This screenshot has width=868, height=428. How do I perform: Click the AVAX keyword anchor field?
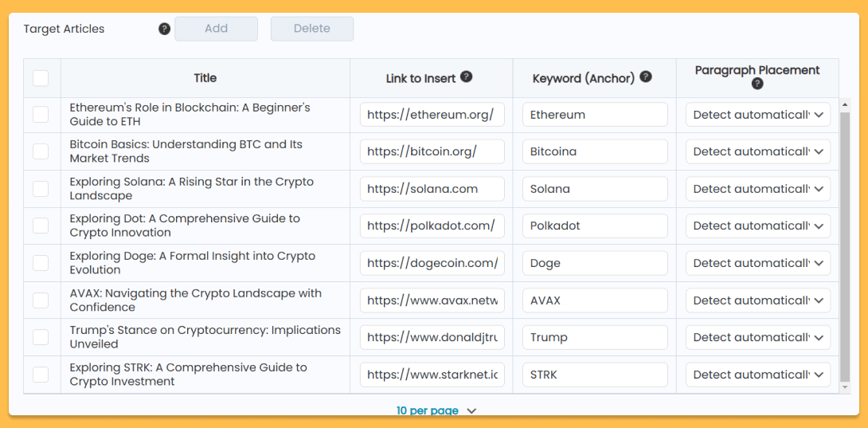[595, 300]
